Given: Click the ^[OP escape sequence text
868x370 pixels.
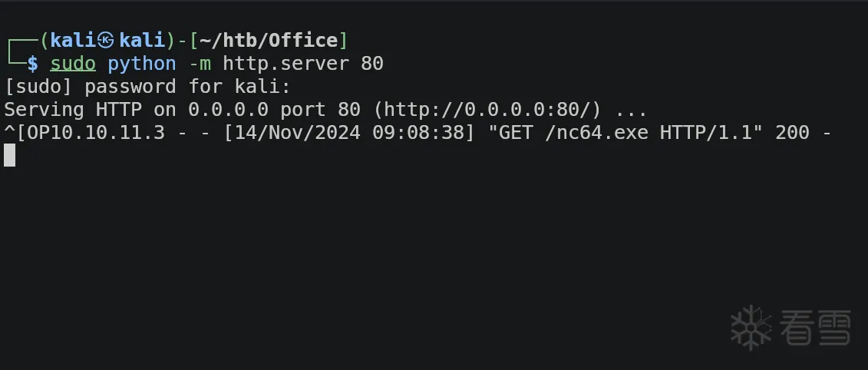Looking at the screenshot, I should click(x=27, y=132).
